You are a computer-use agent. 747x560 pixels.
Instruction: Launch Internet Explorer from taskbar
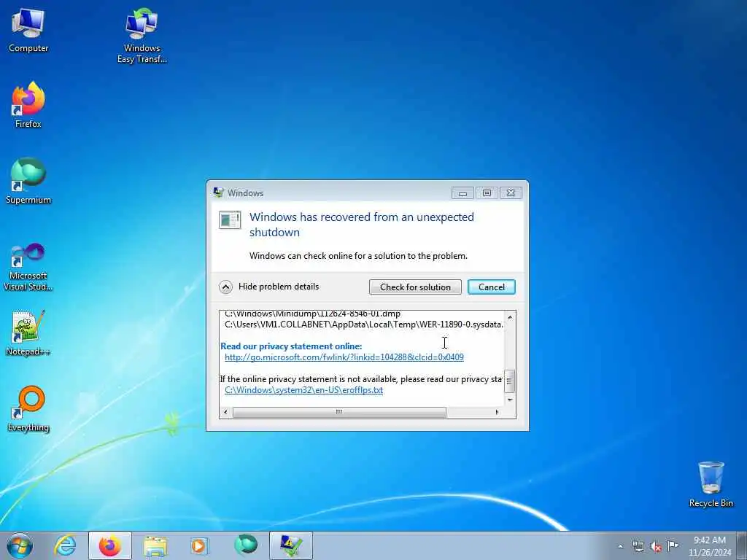(x=65, y=545)
